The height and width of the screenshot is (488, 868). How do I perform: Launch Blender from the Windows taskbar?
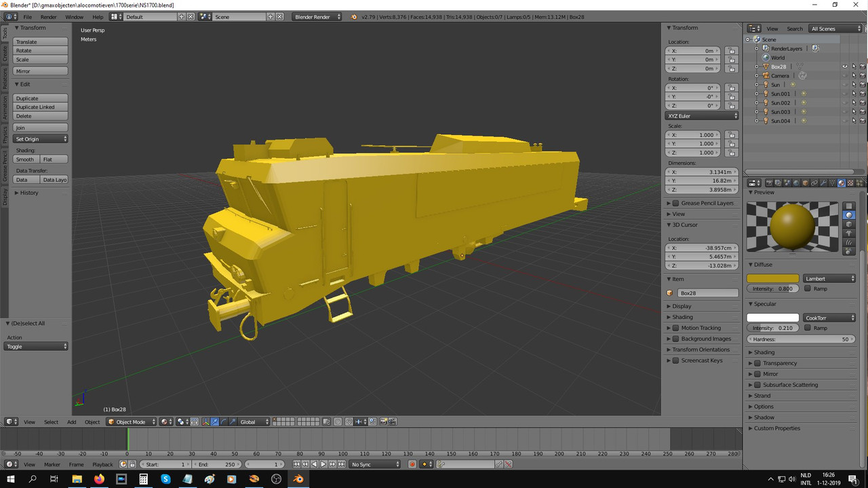point(298,479)
